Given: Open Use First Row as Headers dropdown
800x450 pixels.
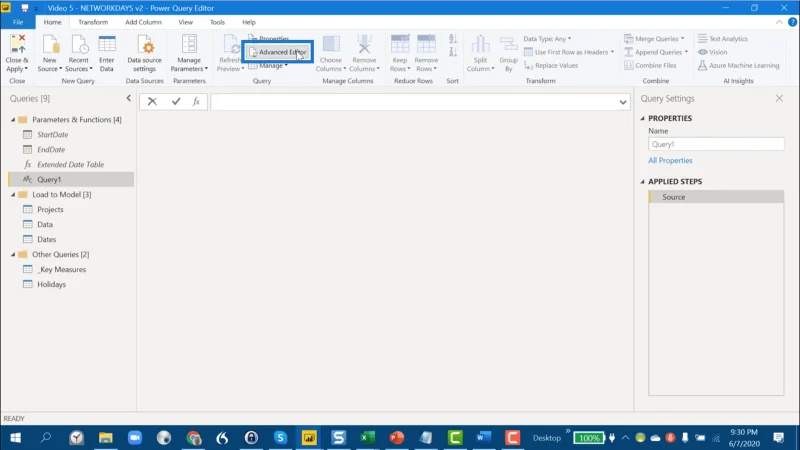Looking at the screenshot, I should pos(569,52).
